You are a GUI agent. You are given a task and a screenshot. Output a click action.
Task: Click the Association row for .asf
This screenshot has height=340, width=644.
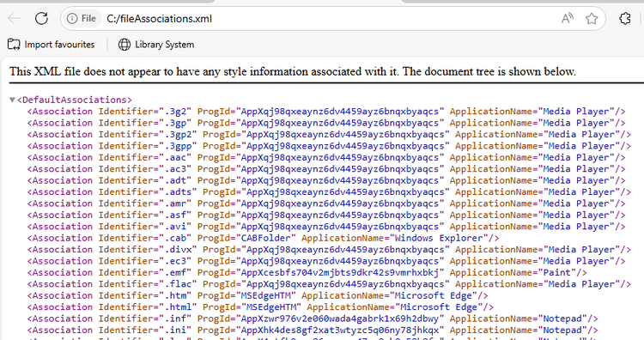pos(326,215)
